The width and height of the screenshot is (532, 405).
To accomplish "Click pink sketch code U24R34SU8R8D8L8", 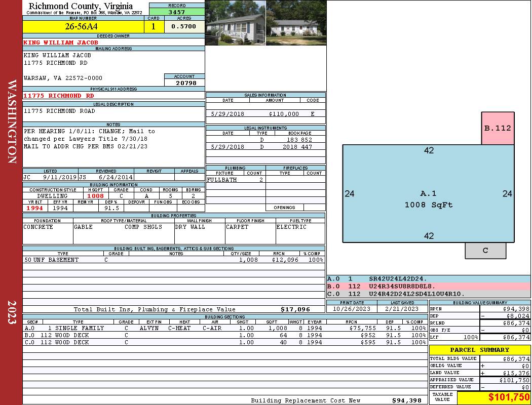I will tap(402, 287).
